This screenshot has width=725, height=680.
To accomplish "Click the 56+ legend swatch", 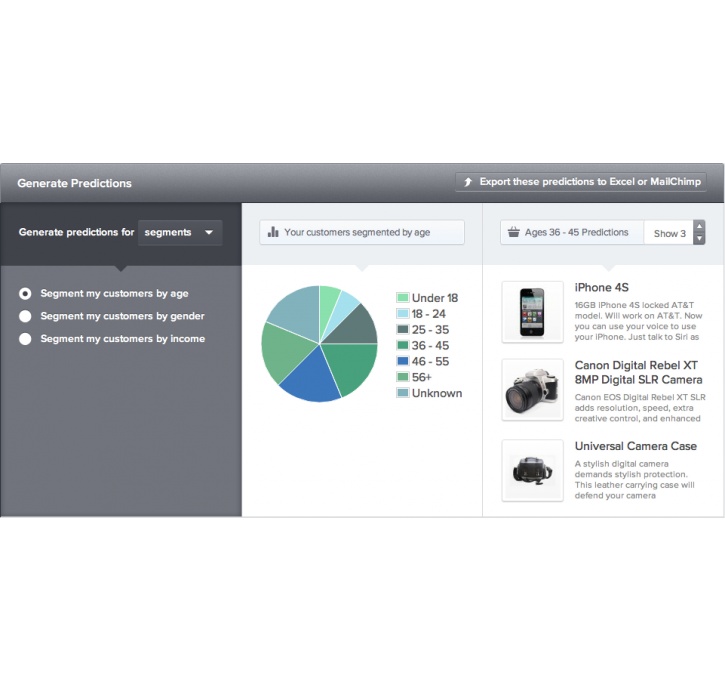I will 403,377.
